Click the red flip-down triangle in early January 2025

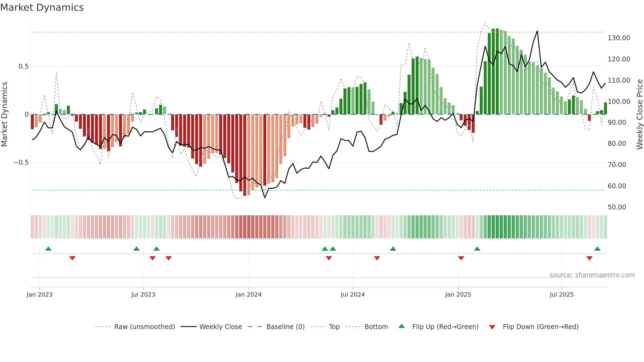tap(461, 258)
